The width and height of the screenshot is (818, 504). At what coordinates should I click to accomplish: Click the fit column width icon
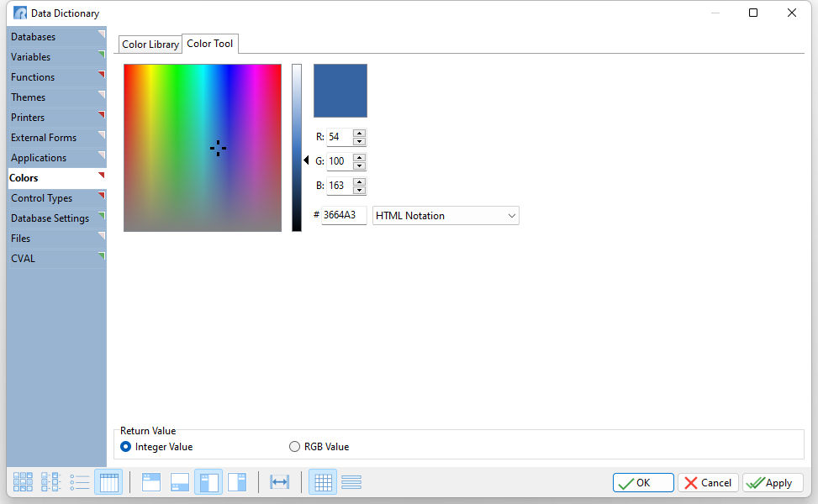point(280,481)
